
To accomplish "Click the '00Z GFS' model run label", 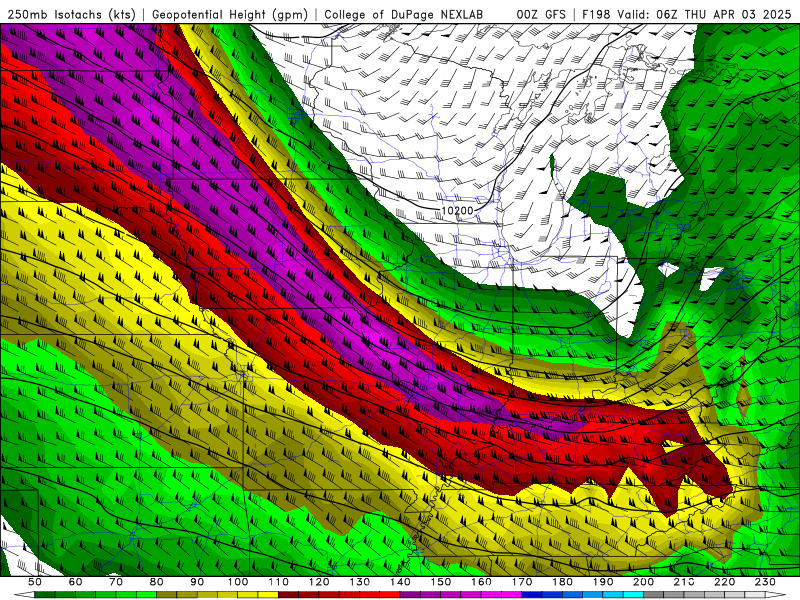I will point(541,15).
